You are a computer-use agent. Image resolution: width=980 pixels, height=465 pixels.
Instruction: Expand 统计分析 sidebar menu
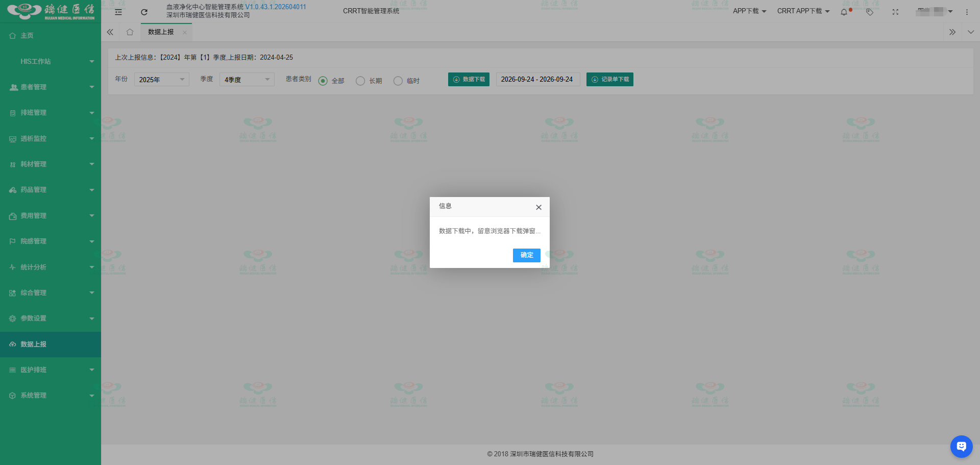coord(51,267)
